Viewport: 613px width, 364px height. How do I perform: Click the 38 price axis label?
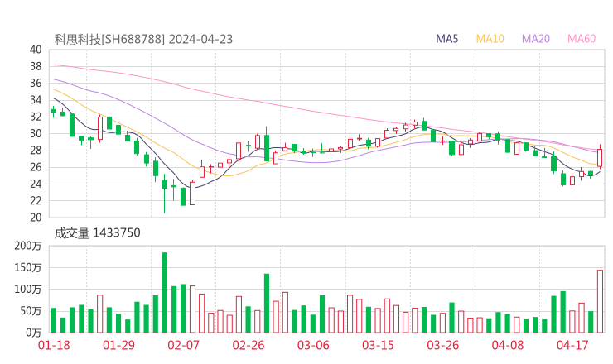pyautogui.click(x=36, y=66)
